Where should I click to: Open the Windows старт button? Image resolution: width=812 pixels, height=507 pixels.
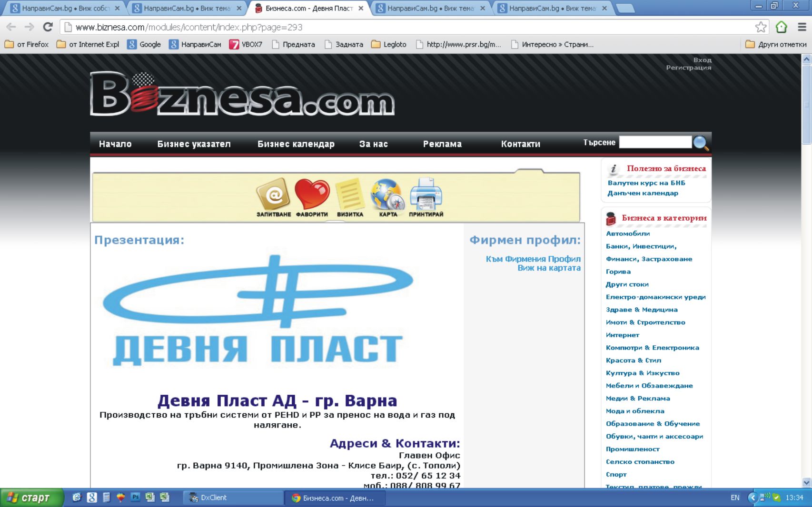[31, 497]
